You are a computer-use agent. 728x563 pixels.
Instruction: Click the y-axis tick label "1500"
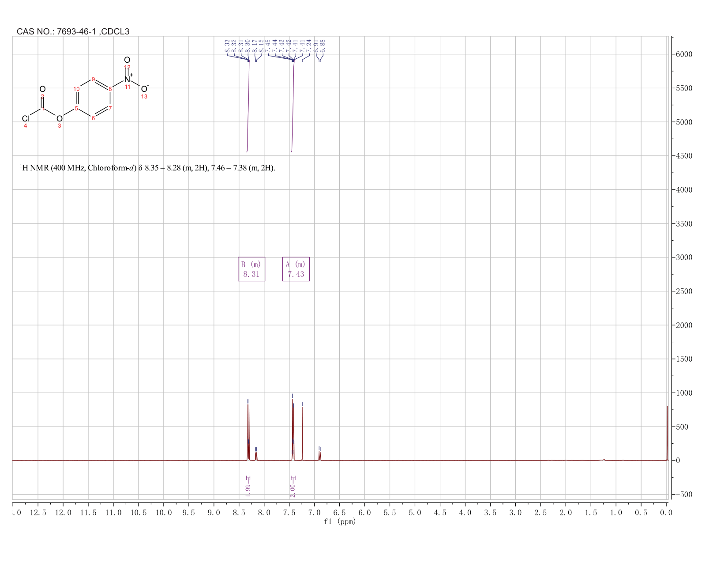(x=683, y=359)
